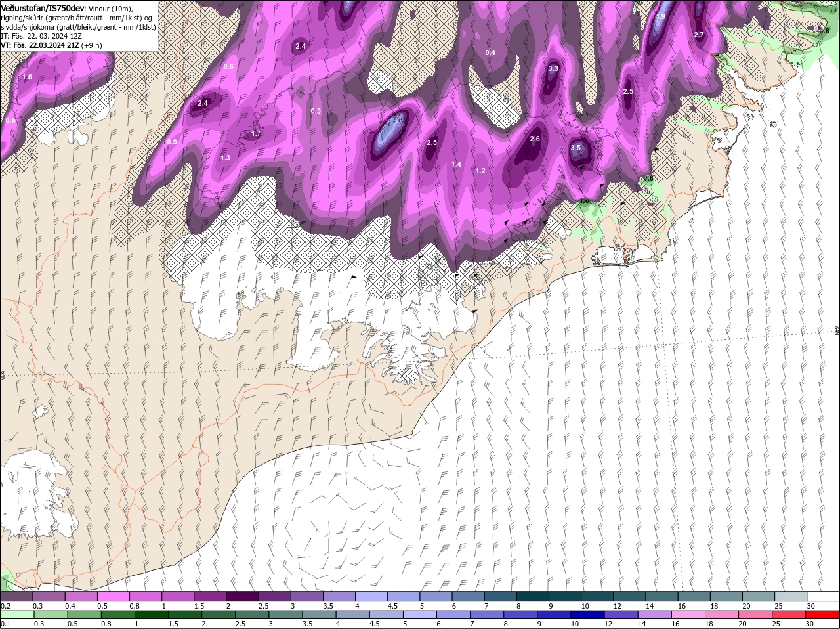The height and width of the screenshot is (629, 840).
Task: Click the 1.3 precipitation value on the map
Action: click(225, 158)
